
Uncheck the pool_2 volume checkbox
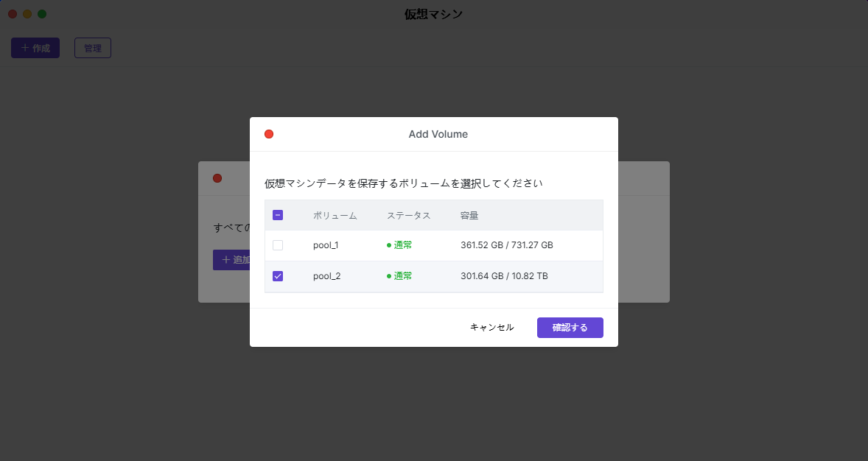point(278,276)
